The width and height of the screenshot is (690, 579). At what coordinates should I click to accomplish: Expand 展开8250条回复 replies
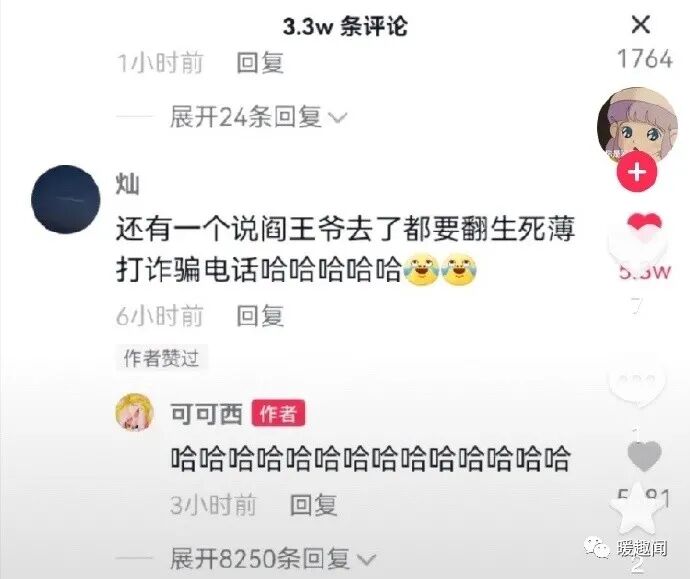tap(273, 558)
